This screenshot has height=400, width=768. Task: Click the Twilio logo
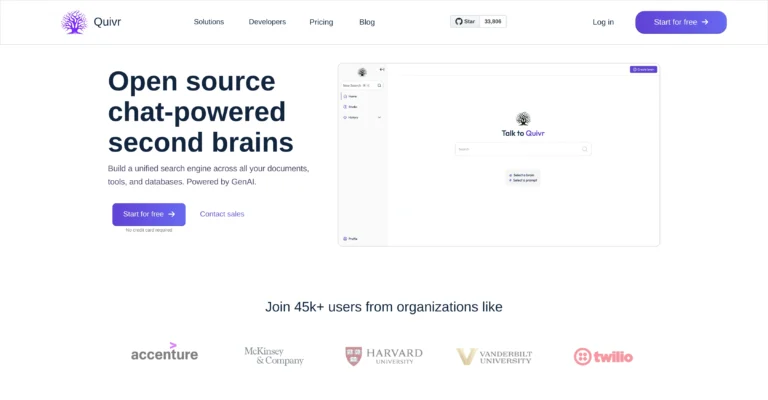(603, 356)
